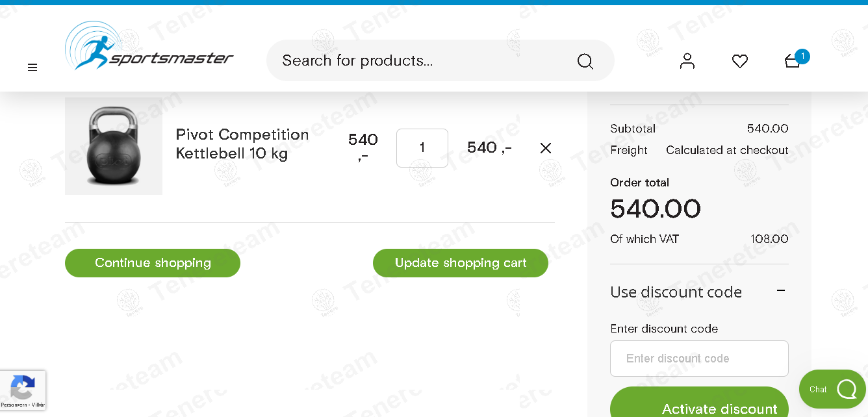Viewport: 868px width, 417px height.
Task: Select the quantity box showing 1
Action: coord(422,148)
